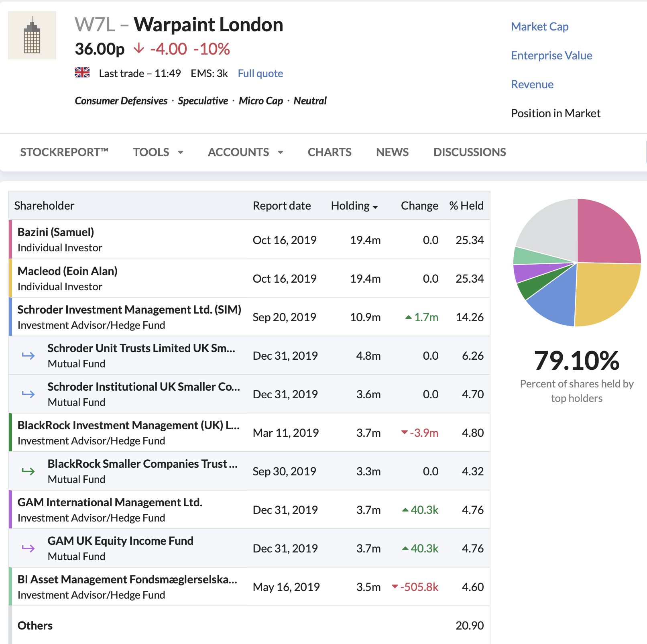The width and height of the screenshot is (647, 644).
Task: Click the 79.10% top holders figure
Action: (x=577, y=361)
